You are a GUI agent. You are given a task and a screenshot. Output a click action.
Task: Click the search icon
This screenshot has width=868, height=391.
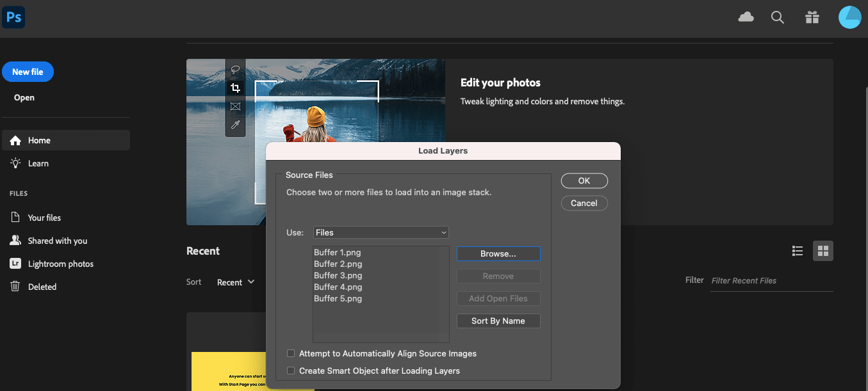click(x=777, y=17)
